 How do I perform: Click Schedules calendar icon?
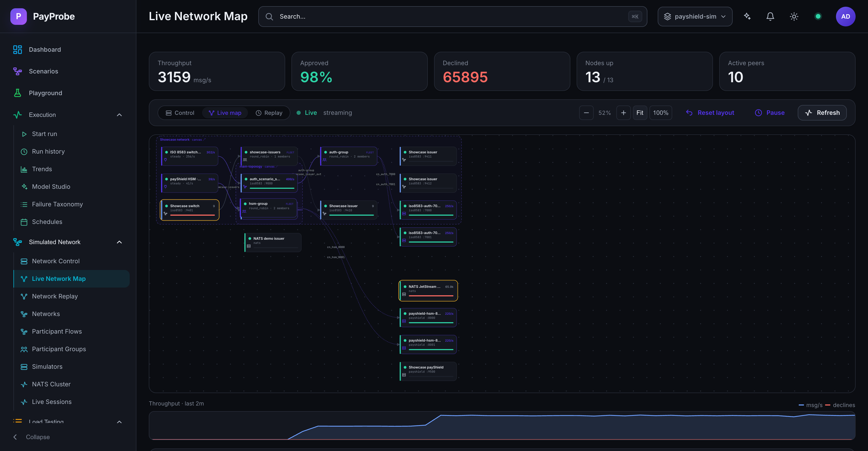point(24,222)
